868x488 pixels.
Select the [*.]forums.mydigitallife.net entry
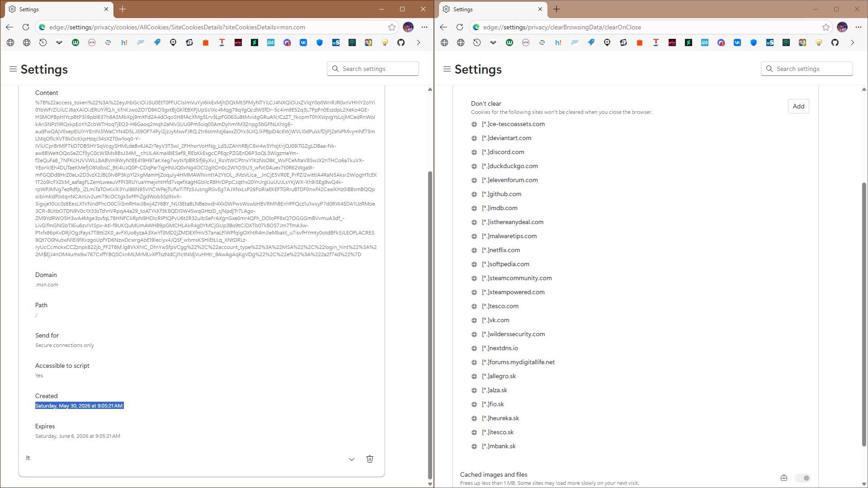click(x=518, y=362)
